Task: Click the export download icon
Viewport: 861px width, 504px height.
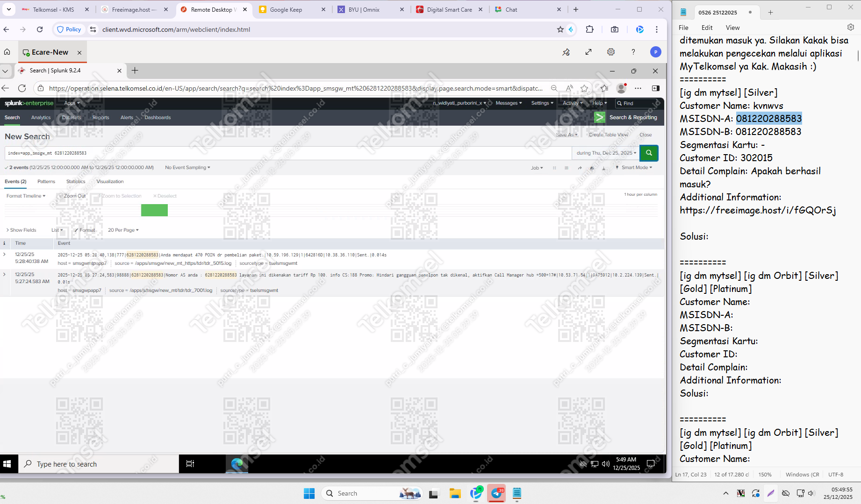Action: tap(603, 168)
